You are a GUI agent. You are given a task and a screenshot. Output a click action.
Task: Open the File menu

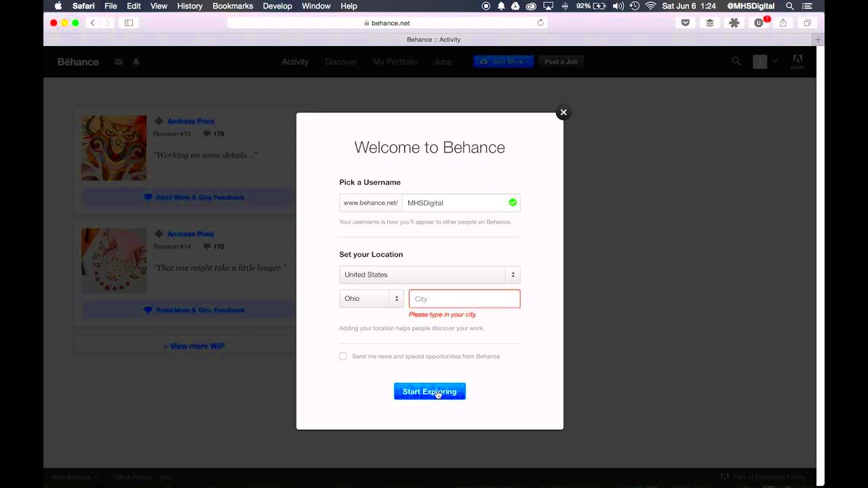[111, 6]
